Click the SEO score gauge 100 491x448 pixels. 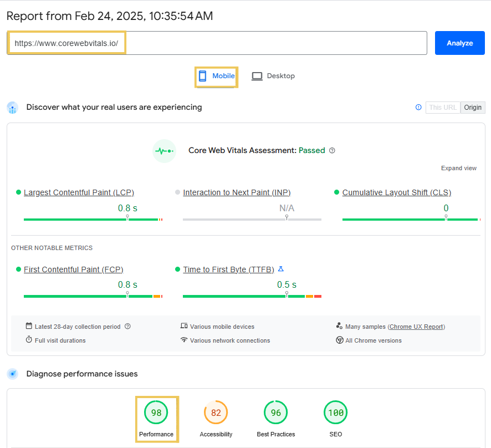click(x=336, y=413)
